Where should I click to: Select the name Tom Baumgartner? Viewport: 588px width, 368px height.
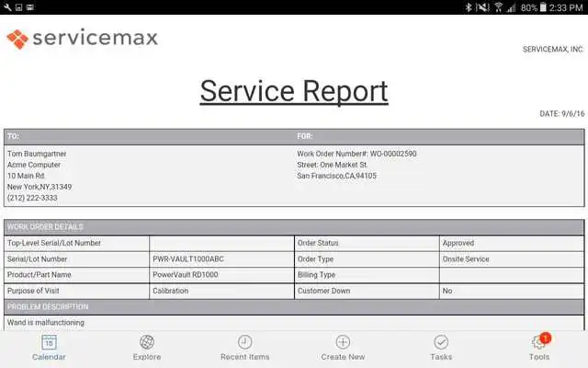37,154
